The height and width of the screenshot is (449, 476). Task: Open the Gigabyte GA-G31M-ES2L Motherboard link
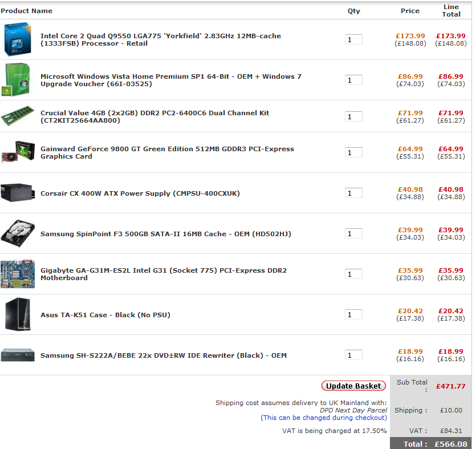164,274
